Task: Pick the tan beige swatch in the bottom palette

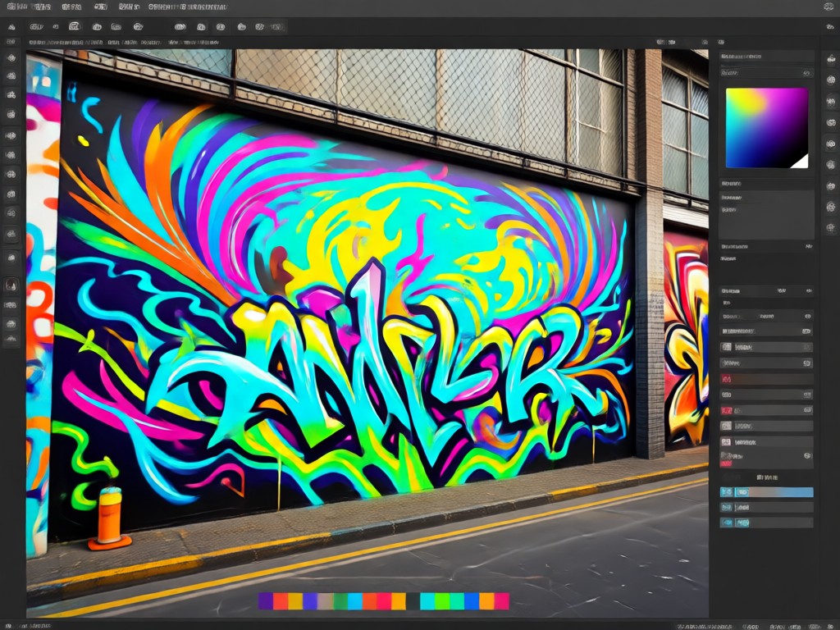Action: pyautogui.click(x=325, y=601)
